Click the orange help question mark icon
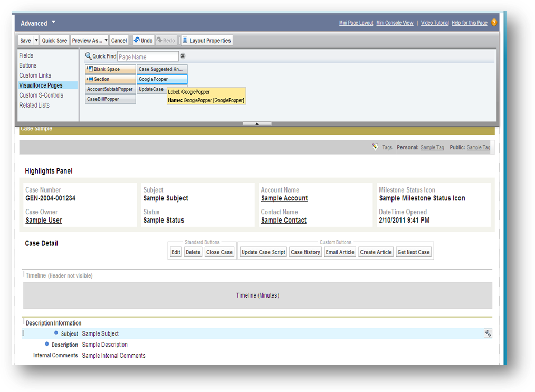 coord(494,23)
